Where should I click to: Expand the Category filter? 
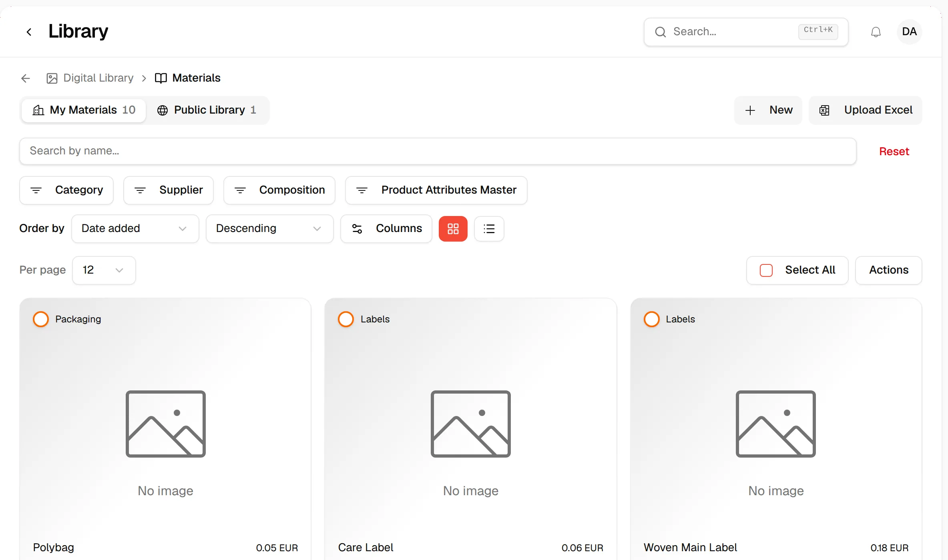(x=66, y=190)
